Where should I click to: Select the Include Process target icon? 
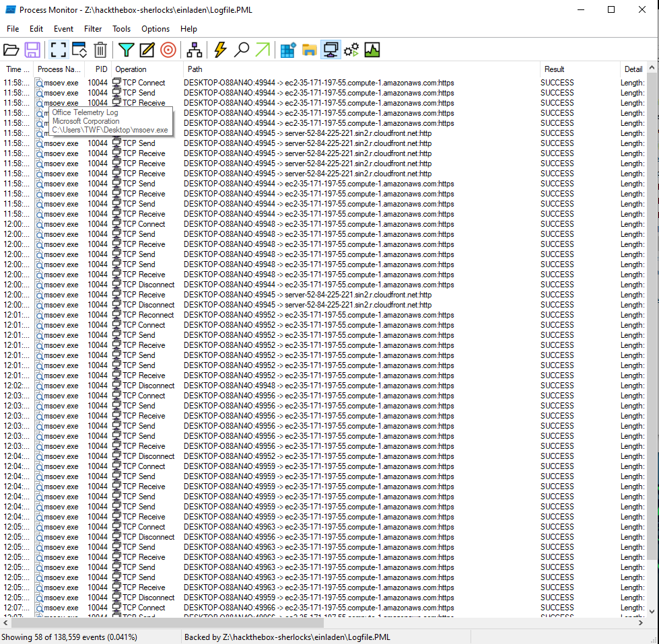[168, 50]
